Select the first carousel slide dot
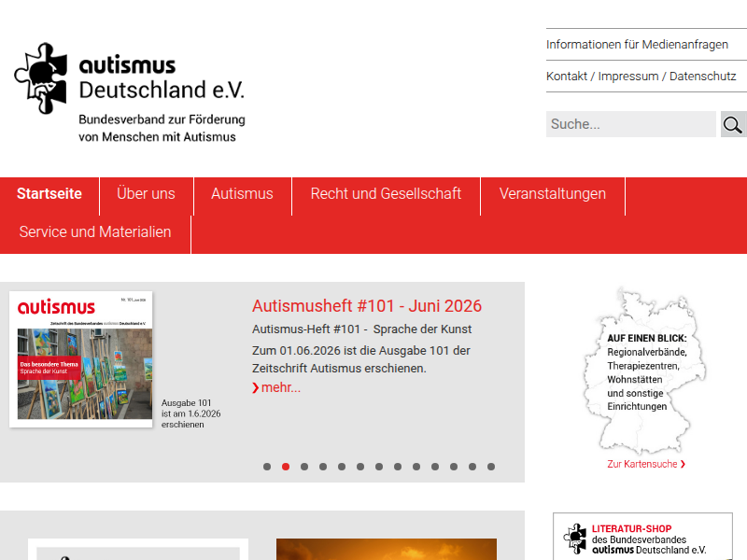Viewport: 747px width, 560px height. click(x=267, y=467)
